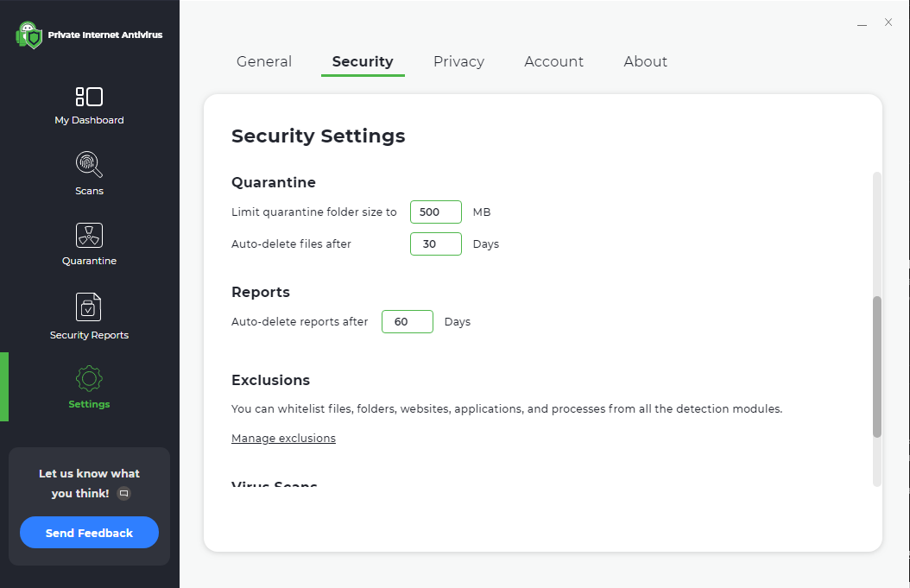
Task: Click the Private Internet Antivirus shield logo
Action: click(29, 35)
